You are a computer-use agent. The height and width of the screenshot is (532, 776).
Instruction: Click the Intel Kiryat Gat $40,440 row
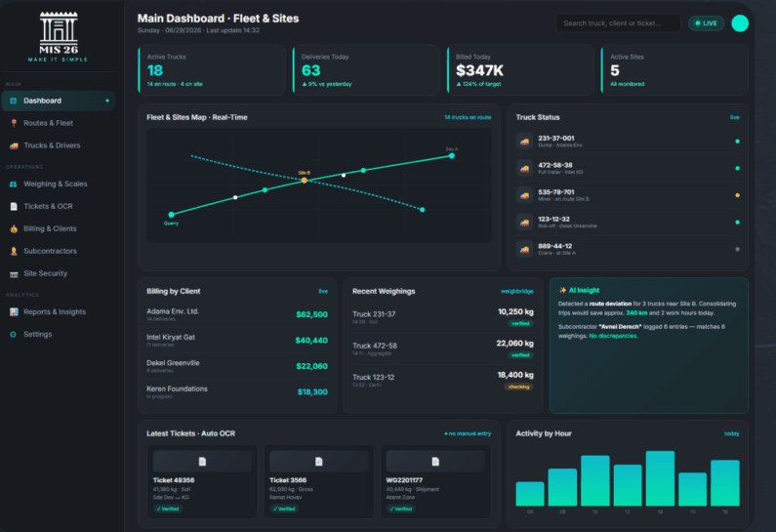click(x=237, y=341)
